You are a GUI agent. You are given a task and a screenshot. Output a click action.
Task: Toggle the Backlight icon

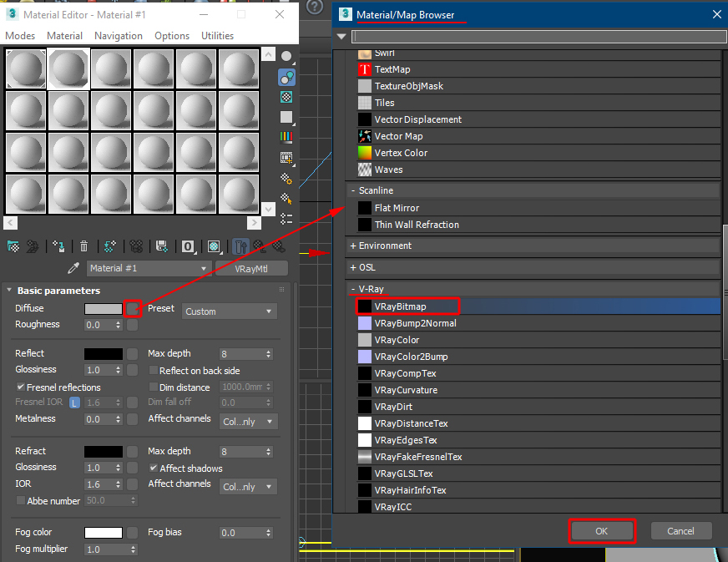tap(287, 77)
